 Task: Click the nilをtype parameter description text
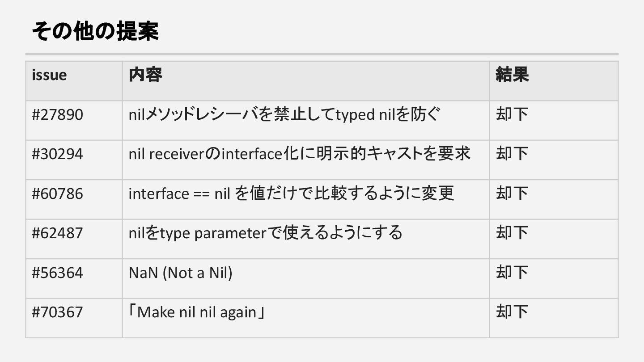point(265,233)
